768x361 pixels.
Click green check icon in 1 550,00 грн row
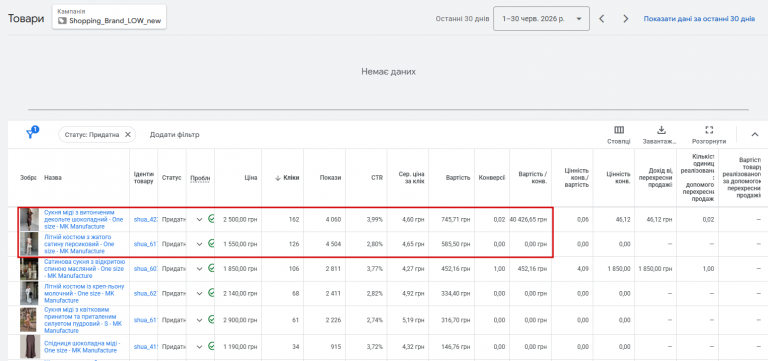click(211, 243)
